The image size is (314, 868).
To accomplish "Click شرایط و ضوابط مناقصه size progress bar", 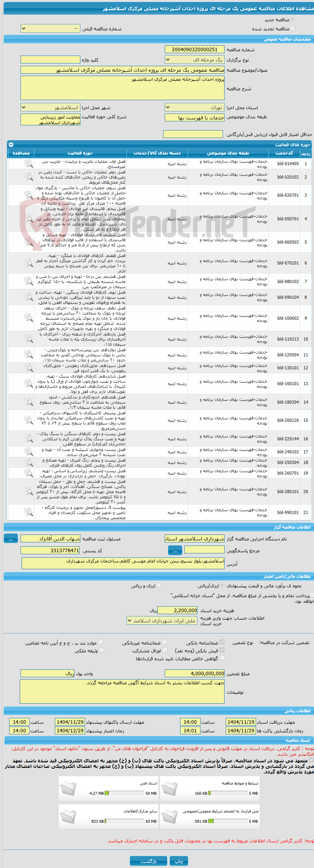I will point(228,793).
